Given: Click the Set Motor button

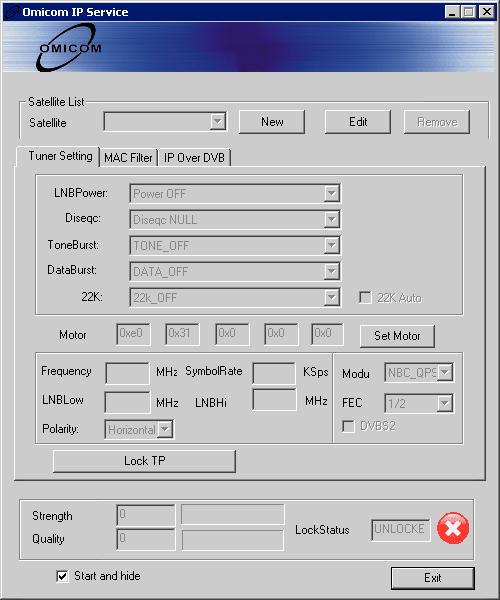Looking at the screenshot, I should coord(397,336).
